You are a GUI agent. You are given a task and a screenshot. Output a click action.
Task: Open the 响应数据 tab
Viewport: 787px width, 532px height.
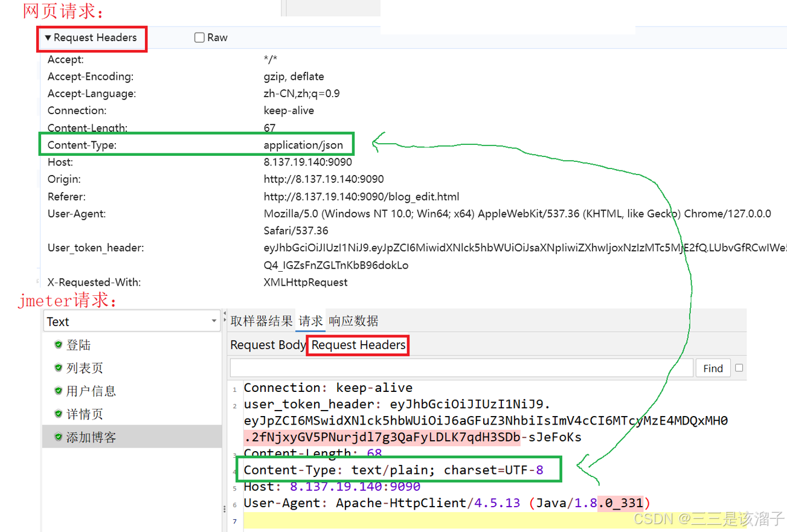(x=353, y=321)
